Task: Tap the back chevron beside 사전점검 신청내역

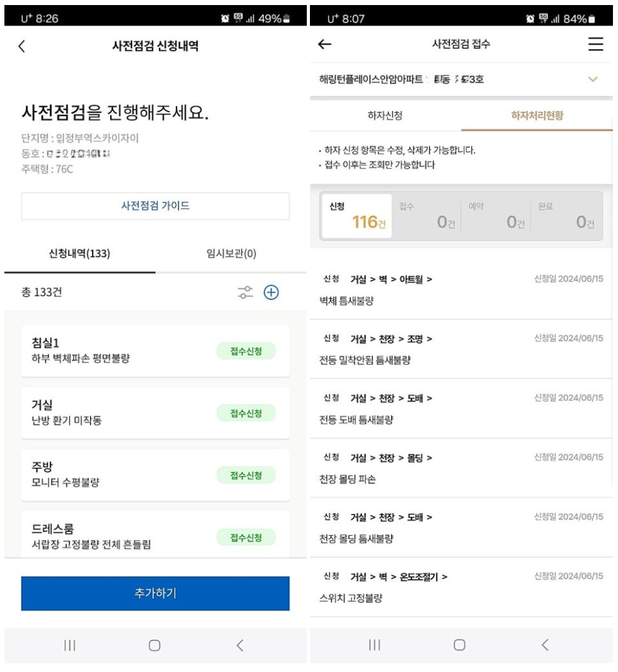Action: [x=23, y=45]
